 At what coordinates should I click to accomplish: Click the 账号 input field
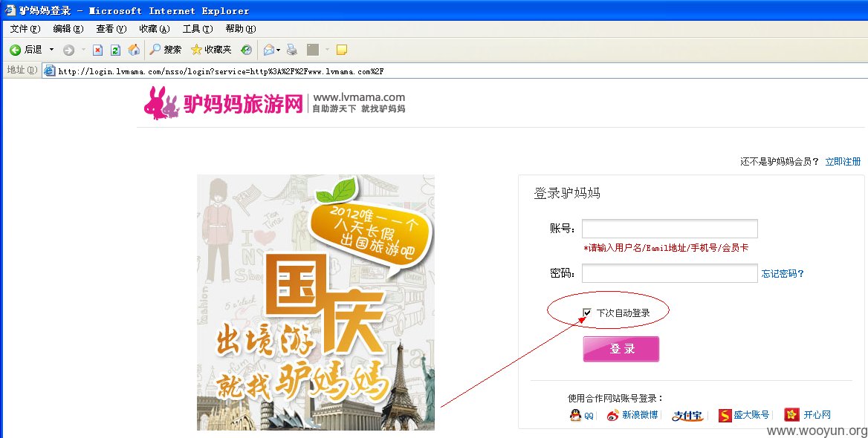click(x=670, y=229)
